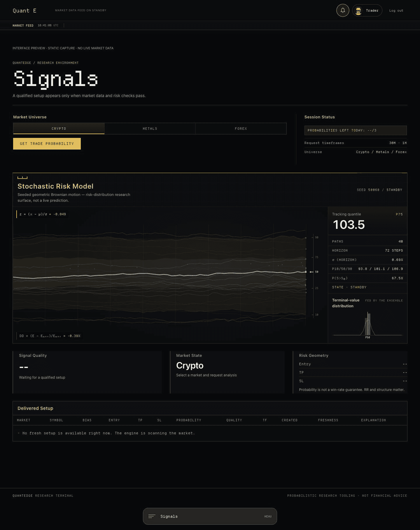Click the Request timeframes 30M · 1H value
Image resolution: width=420 pixels, height=530 pixels.
[398, 143]
